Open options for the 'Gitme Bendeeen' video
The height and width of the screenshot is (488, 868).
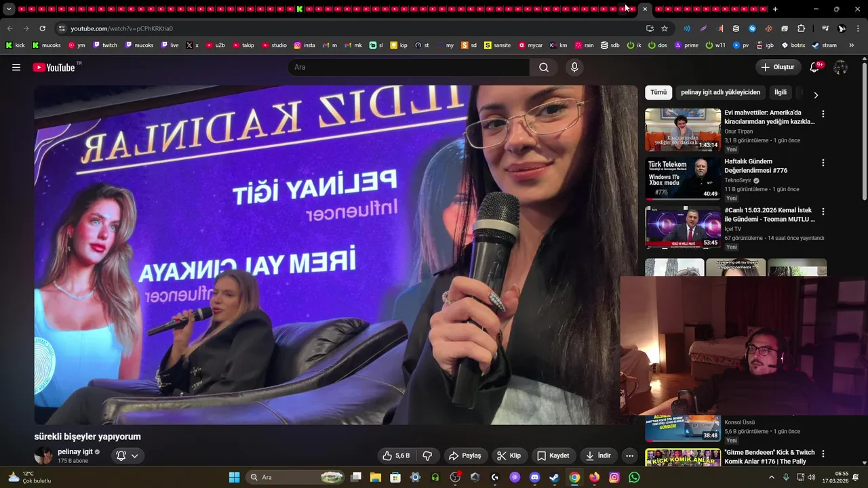click(x=823, y=453)
